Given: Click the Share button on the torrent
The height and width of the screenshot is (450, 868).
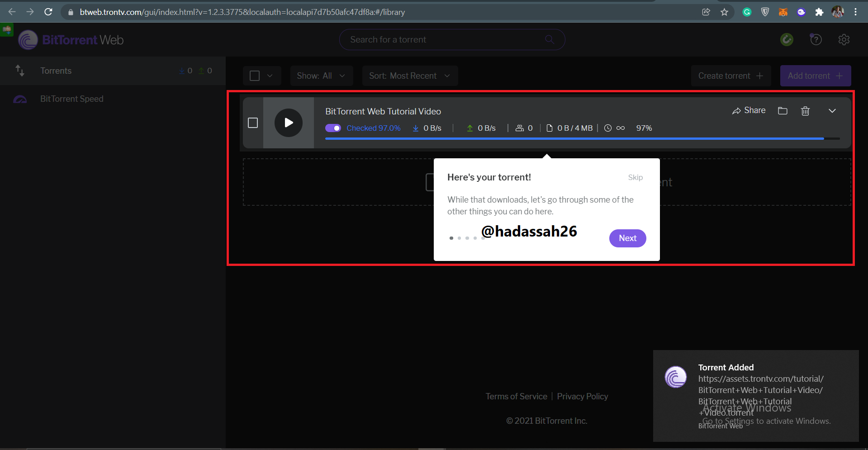Looking at the screenshot, I should (749, 110).
